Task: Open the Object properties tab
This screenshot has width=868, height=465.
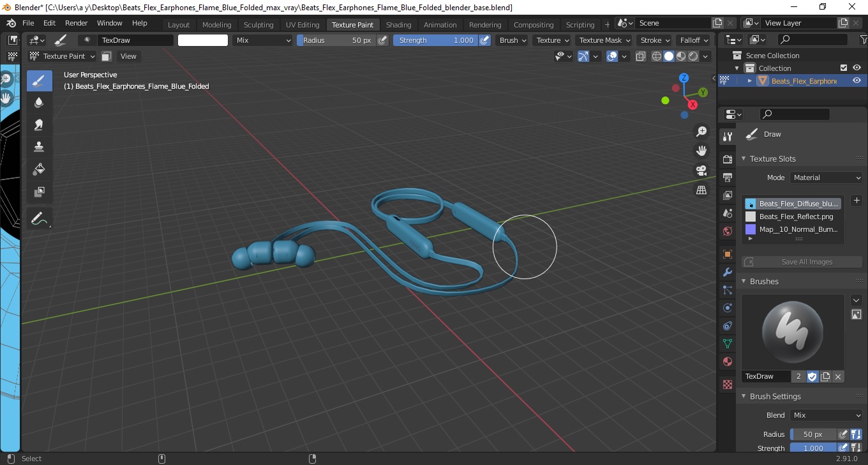Action: pos(727,254)
